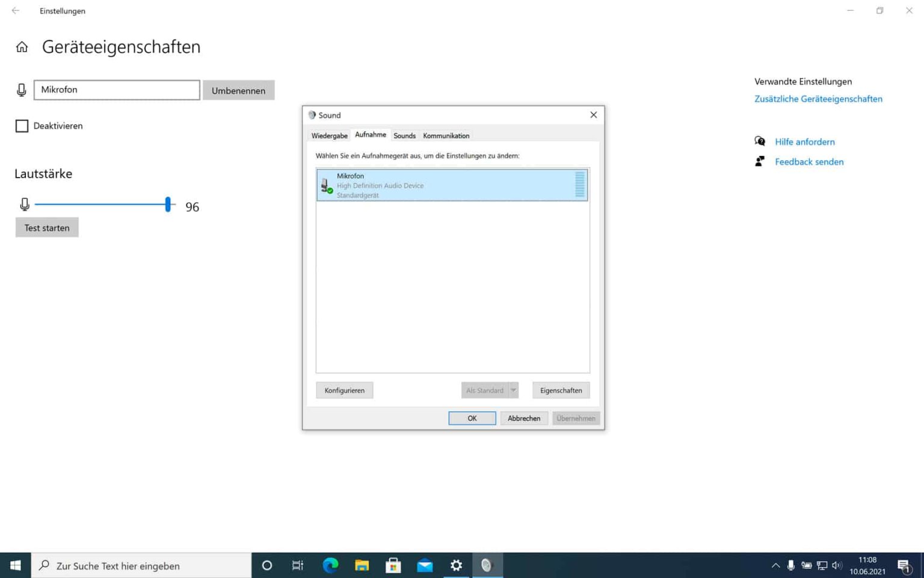Image resolution: width=924 pixels, height=578 pixels.
Task: Expand hidden icons in the system tray
Action: [775, 565]
